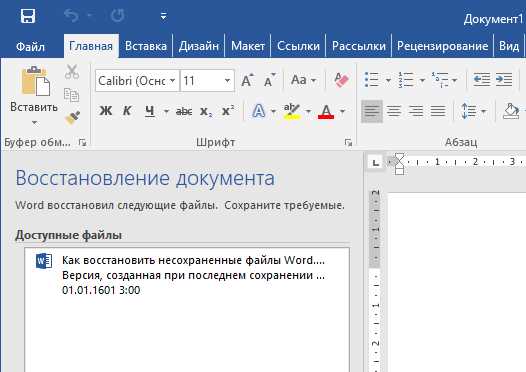Switch to the Рецензирование tab
This screenshot has width=526, height=372.
pyautogui.click(x=442, y=46)
